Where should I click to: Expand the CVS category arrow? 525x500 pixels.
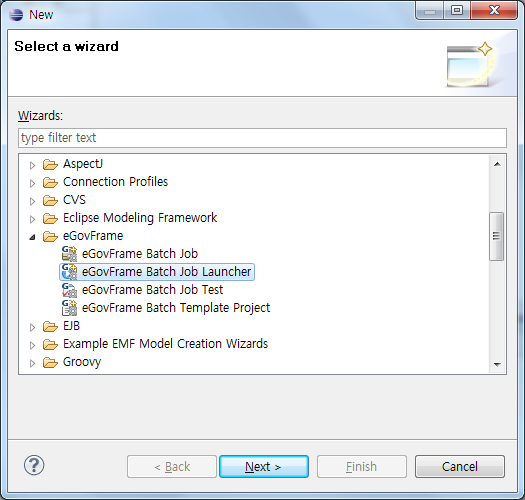(x=32, y=201)
